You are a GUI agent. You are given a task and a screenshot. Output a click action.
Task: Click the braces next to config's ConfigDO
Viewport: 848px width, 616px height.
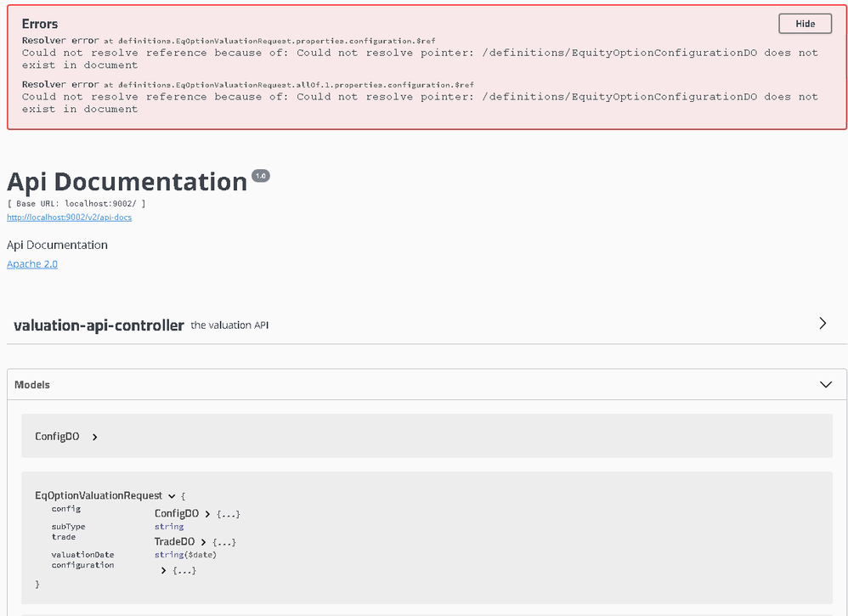tap(229, 514)
